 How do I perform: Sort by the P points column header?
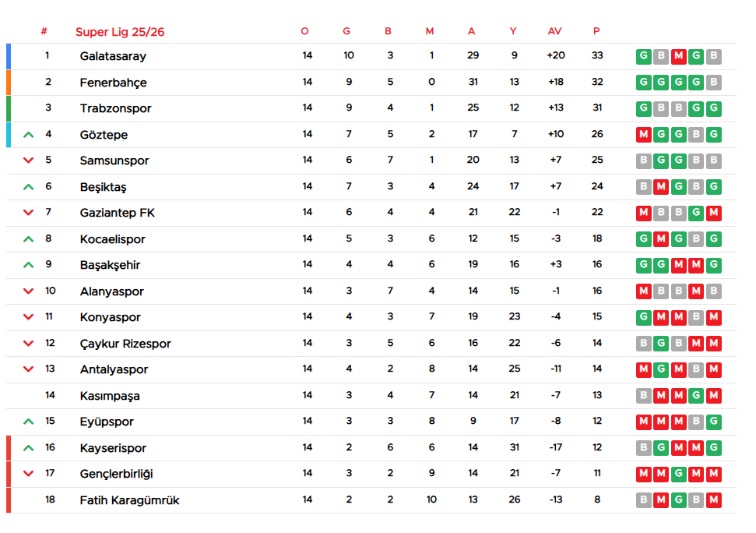point(596,32)
